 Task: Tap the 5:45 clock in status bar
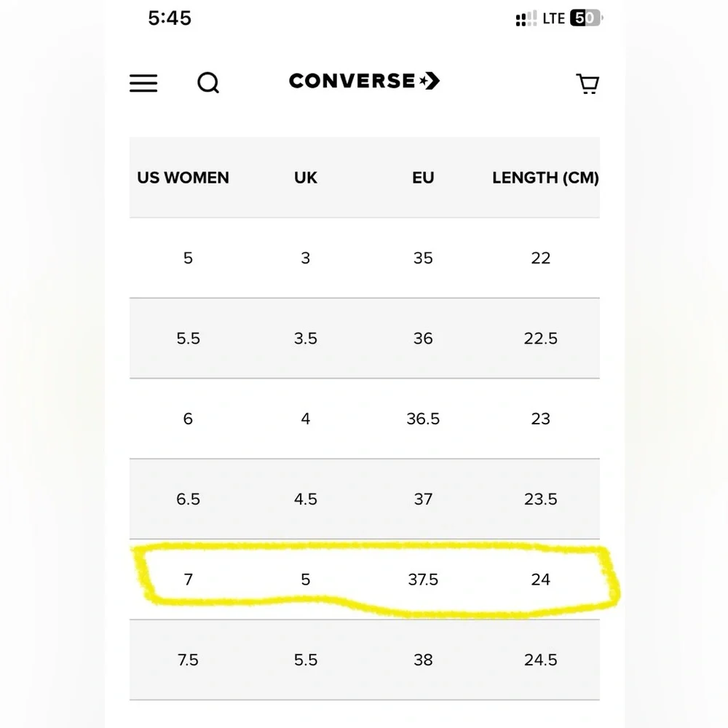(170, 18)
